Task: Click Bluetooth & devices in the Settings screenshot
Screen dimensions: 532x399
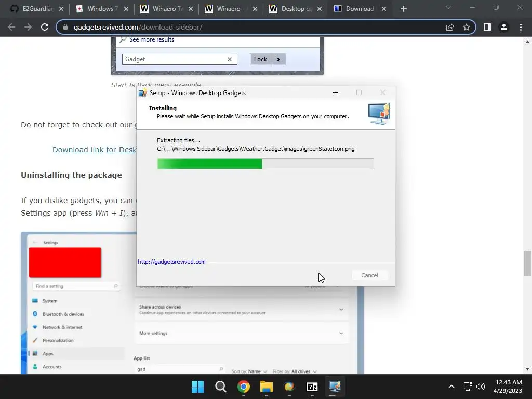Action: (x=63, y=314)
